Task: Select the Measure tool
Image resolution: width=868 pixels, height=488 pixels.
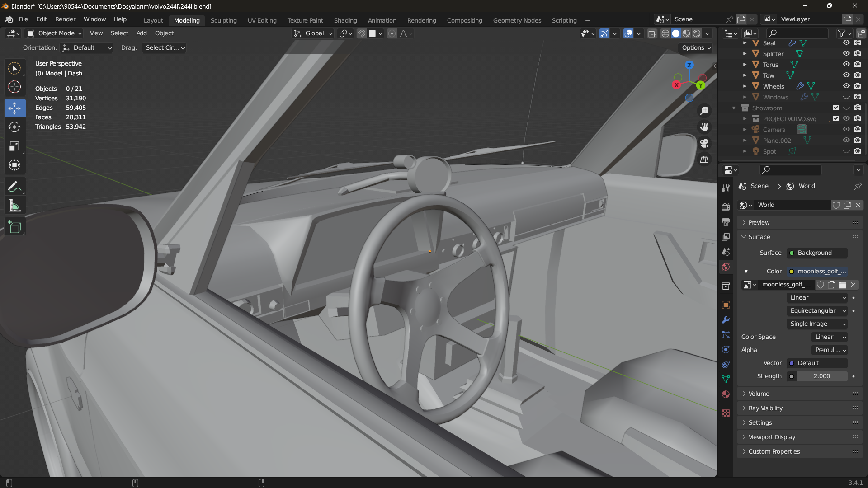Action: tap(14, 206)
